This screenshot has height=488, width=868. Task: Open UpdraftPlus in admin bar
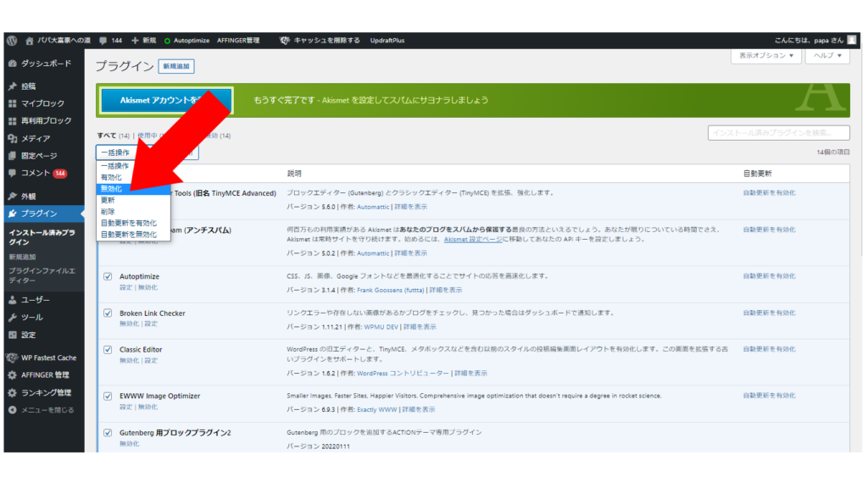click(x=387, y=41)
